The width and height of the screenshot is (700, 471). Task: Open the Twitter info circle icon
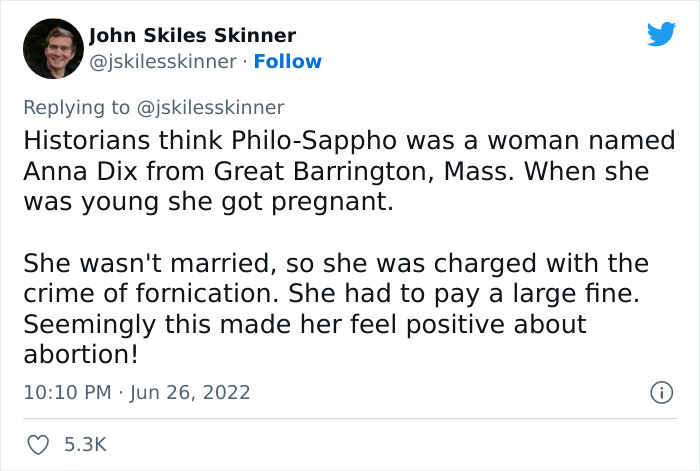tap(661, 393)
